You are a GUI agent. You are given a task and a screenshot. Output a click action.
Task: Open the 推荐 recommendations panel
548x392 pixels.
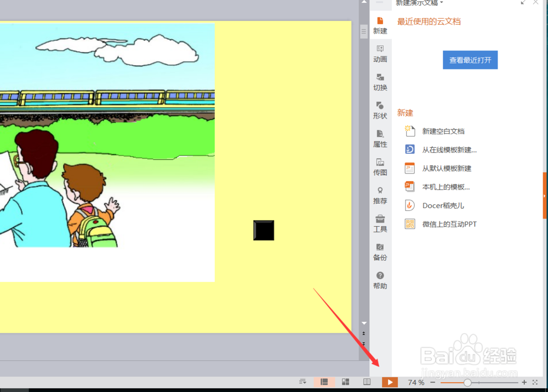(380, 195)
